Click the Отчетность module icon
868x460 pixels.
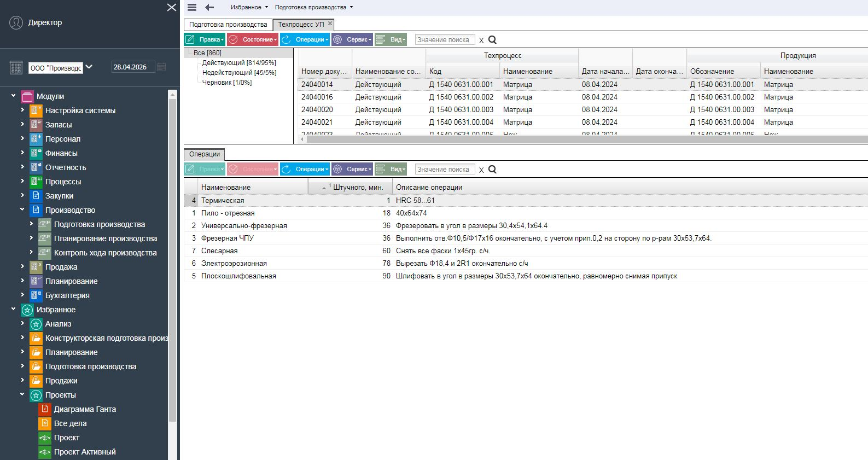pyautogui.click(x=36, y=167)
